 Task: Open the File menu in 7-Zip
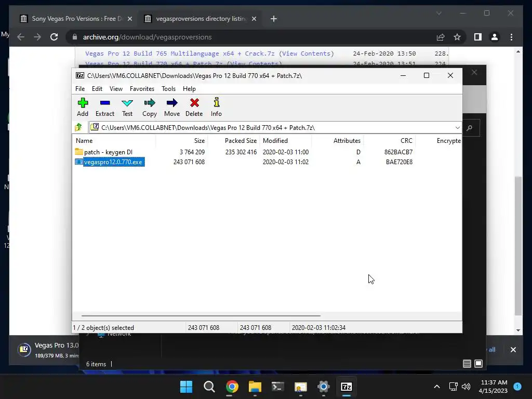pyautogui.click(x=80, y=89)
